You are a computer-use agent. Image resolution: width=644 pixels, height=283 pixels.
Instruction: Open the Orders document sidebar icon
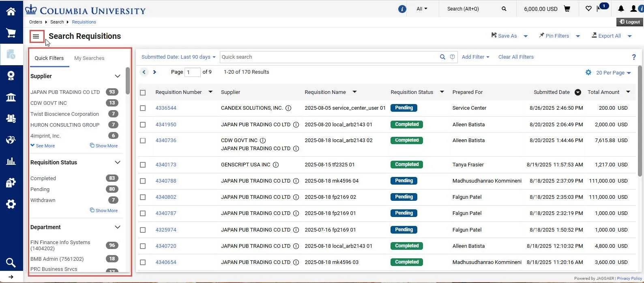11,54
